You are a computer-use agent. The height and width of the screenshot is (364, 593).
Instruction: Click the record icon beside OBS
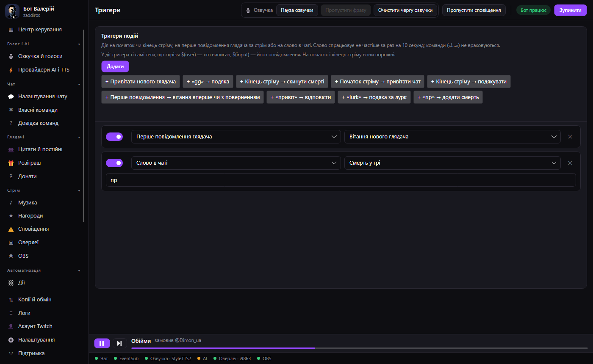point(11,256)
